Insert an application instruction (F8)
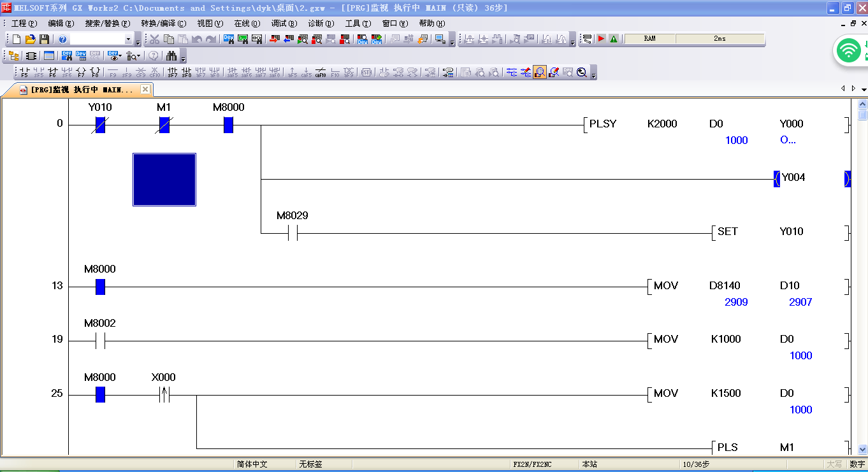The image size is (868, 472). [95, 73]
